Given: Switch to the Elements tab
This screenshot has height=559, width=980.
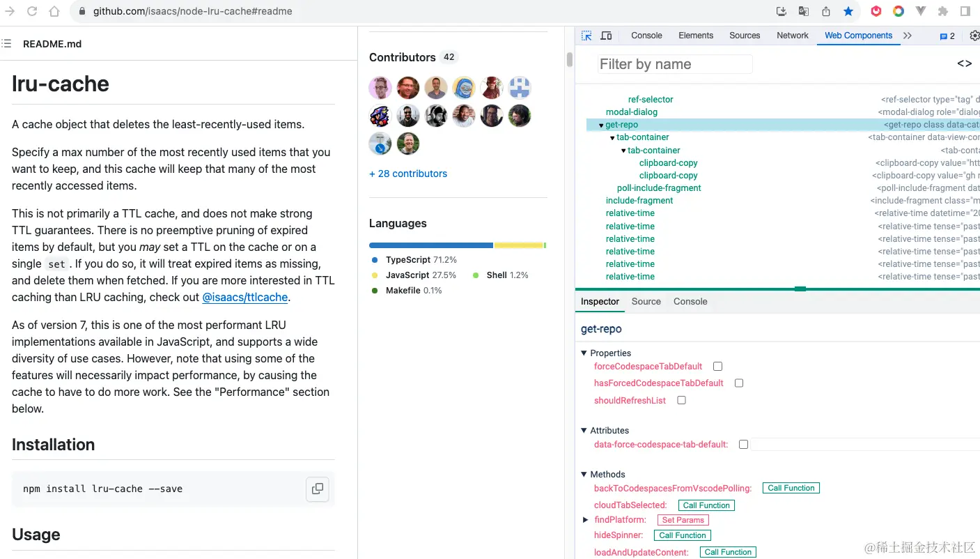Looking at the screenshot, I should pos(696,36).
